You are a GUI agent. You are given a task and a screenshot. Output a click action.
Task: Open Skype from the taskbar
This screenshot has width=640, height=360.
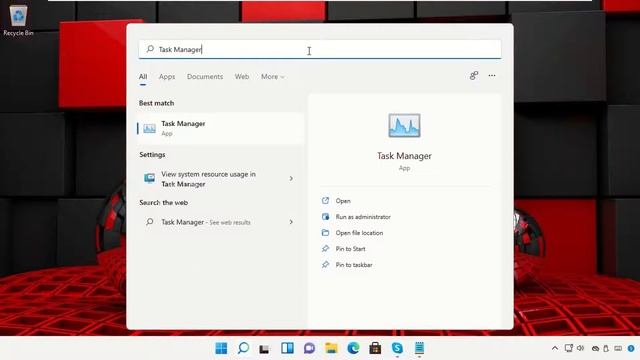[x=397, y=348]
